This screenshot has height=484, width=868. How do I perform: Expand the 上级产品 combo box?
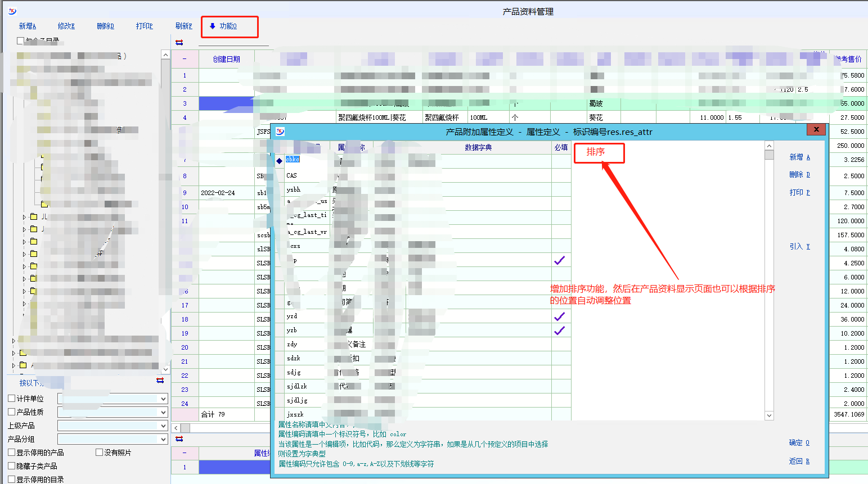click(x=163, y=426)
